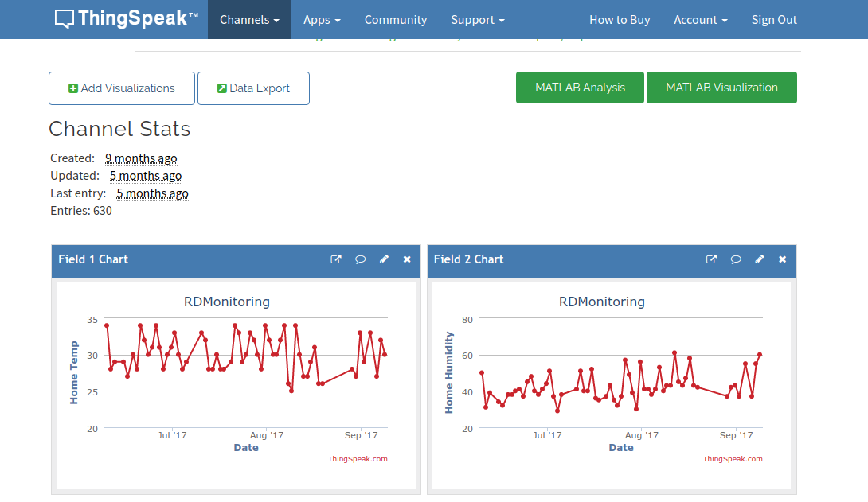Sign Out of ThingSpeak
Image resolution: width=868 pixels, height=502 pixels.
(774, 20)
